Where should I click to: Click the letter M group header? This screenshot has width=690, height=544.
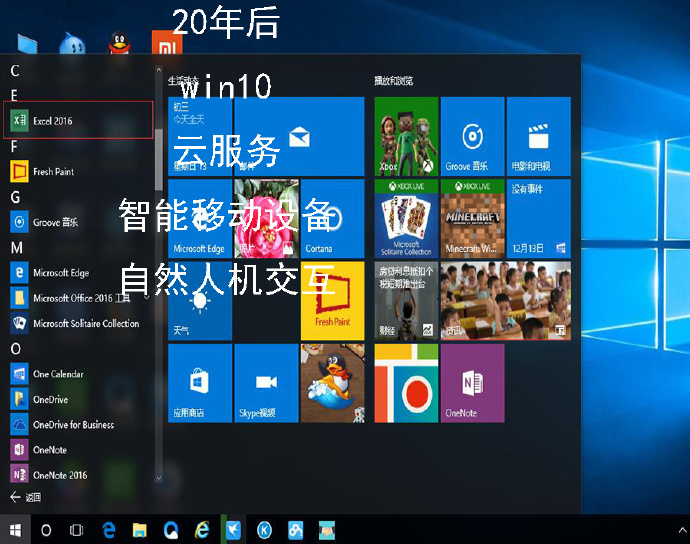pos(16,247)
